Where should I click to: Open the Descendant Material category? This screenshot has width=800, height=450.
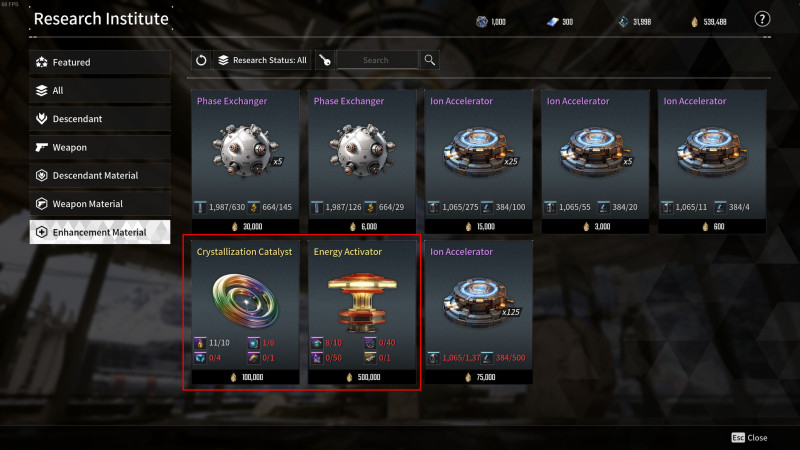[x=100, y=176]
